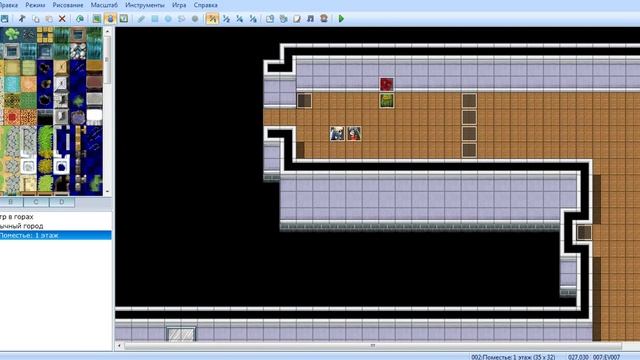Click the '027,030' coordinates in status bar
The width and height of the screenshot is (640, 360).
click(x=578, y=357)
